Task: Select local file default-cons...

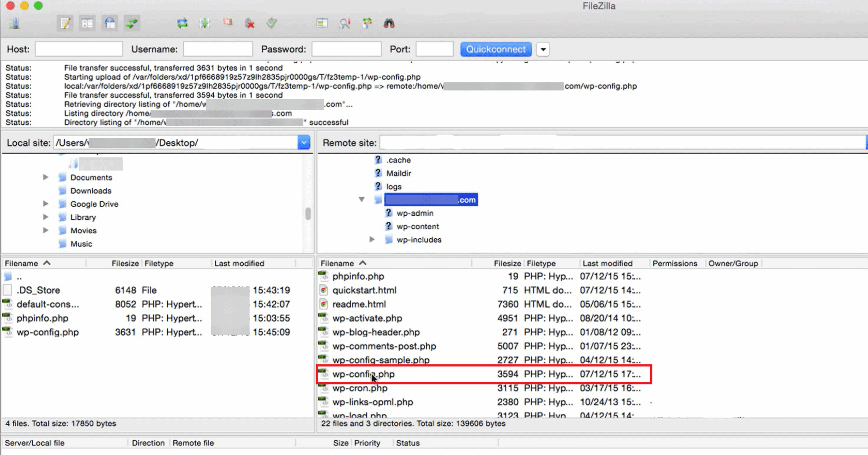Action: point(48,304)
